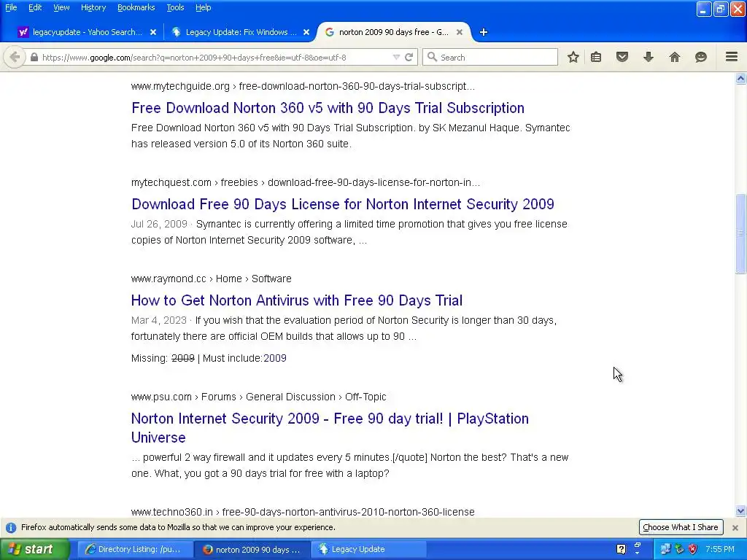
Task: Save page to Pocket icon
Action: (x=622, y=57)
